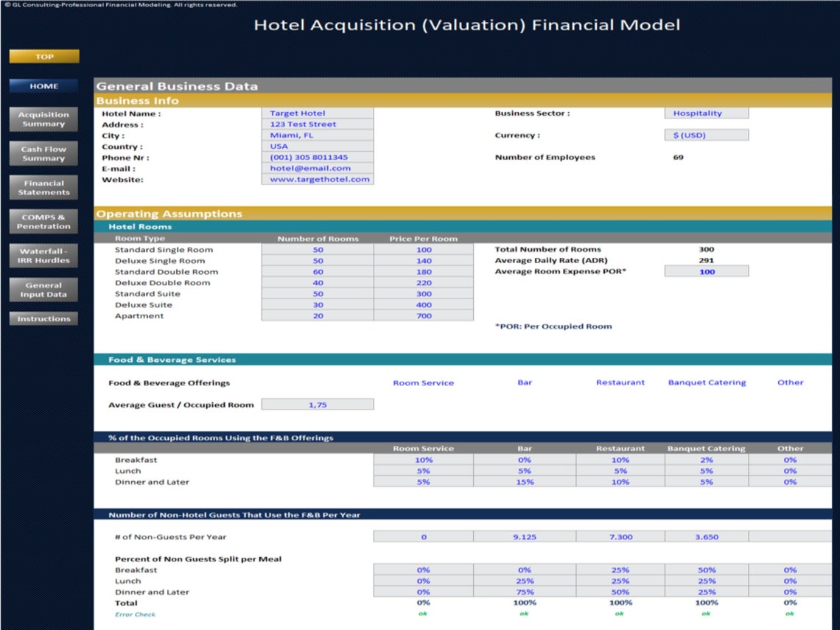
Task: Open the Currency selection dropdown
Action: point(705,134)
